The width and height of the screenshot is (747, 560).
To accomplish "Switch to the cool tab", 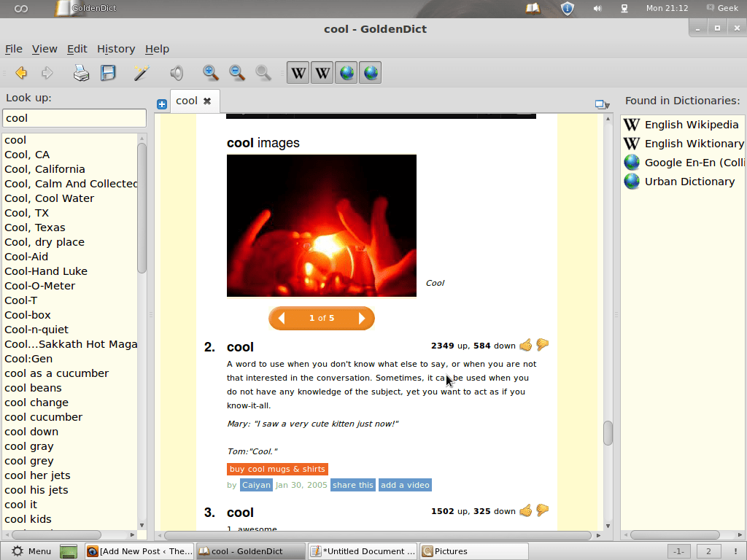I will pyautogui.click(x=185, y=101).
